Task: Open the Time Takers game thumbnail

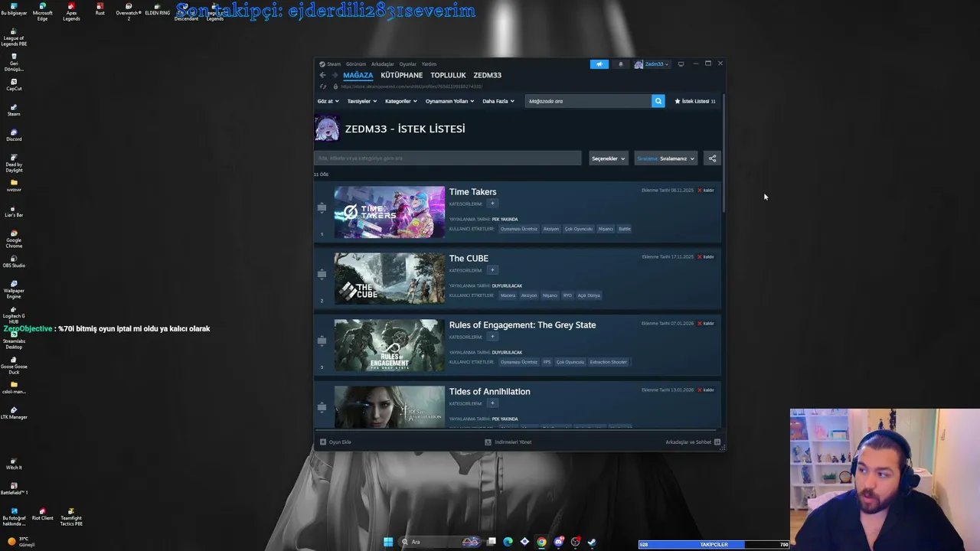Action: [x=389, y=212]
